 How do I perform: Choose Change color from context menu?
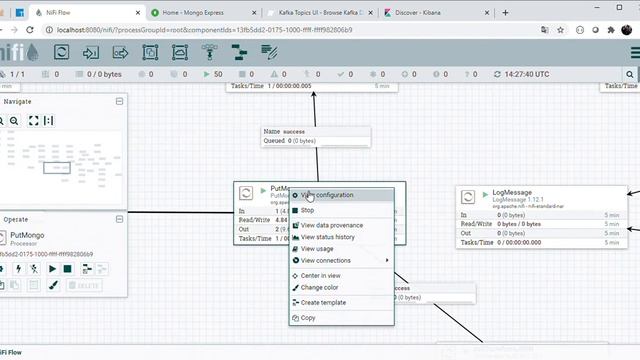coord(342,288)
